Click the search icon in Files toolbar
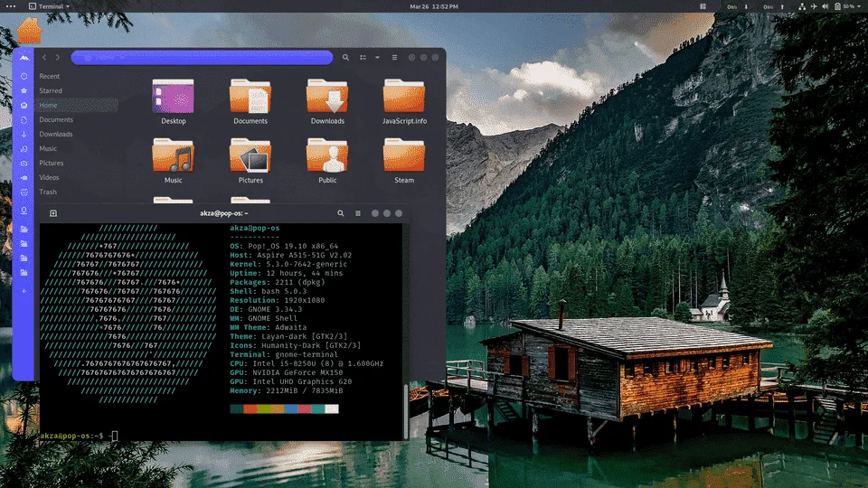The image size is (868, 488). tap(345, 57)
